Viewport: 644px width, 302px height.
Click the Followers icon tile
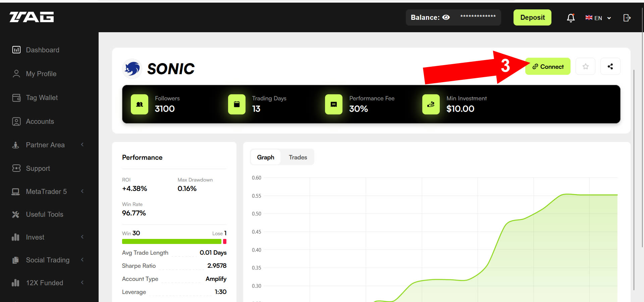(x=140, y=104)
